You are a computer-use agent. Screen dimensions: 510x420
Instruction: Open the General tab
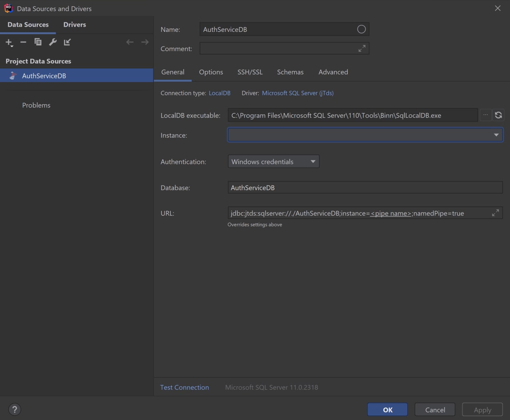tap(173, 72)
